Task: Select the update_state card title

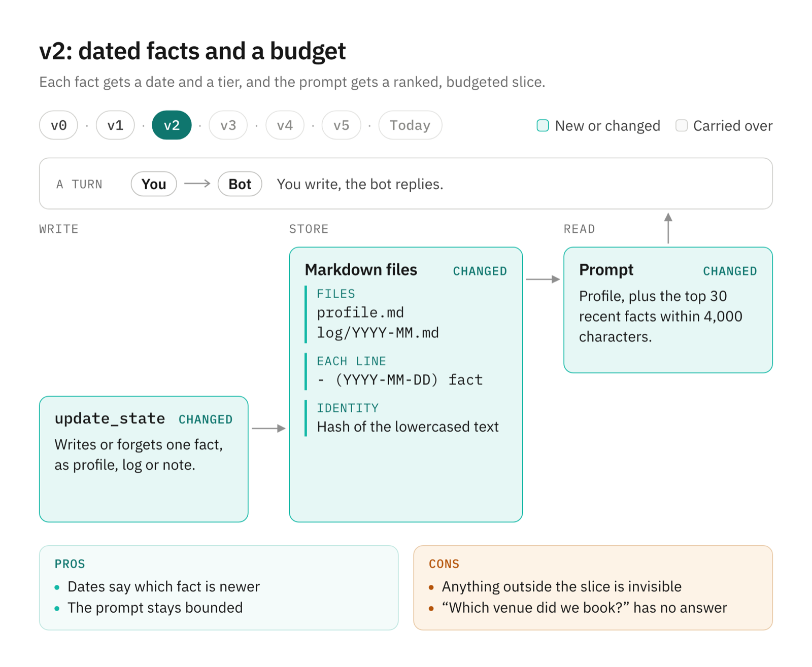Action: click(110, 418)
